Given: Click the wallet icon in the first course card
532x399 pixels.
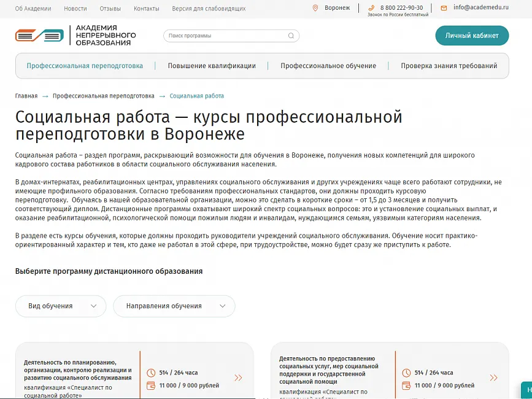Looking at the screenshot, I should click(x=151, y=385).
